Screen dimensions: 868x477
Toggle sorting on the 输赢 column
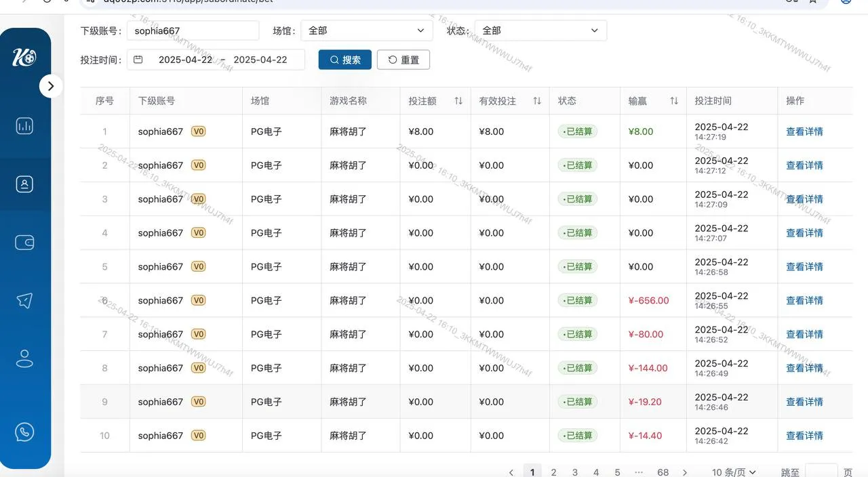[x=674, y=100]
